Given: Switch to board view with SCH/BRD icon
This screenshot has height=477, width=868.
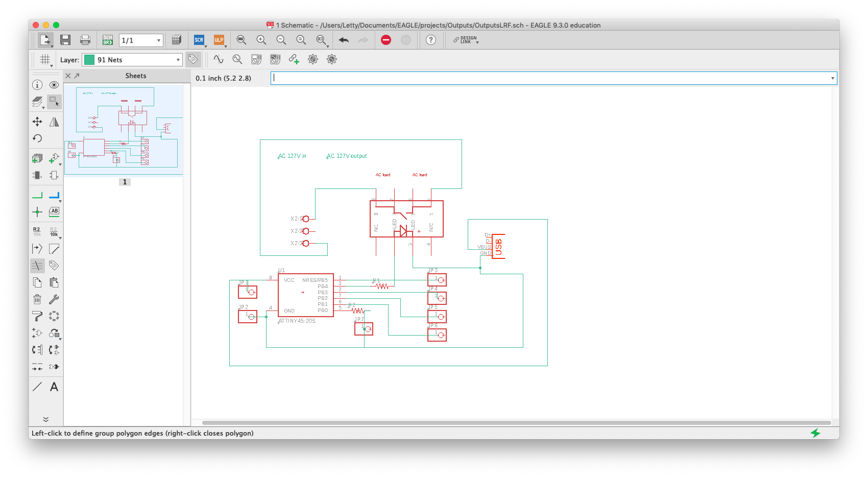Looking at the screenshot, I should pyautogui.click(x=108, y=40).
